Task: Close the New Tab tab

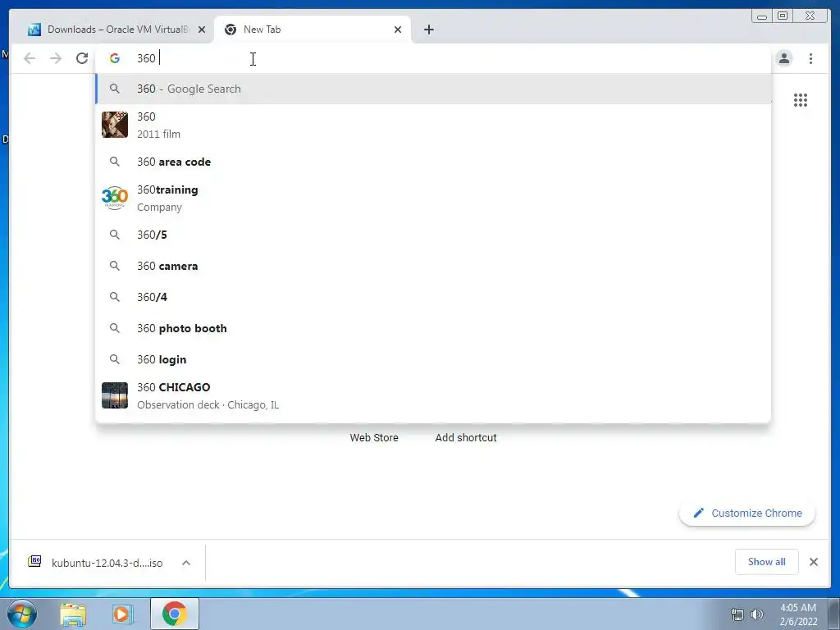Action: click(398, 30)
